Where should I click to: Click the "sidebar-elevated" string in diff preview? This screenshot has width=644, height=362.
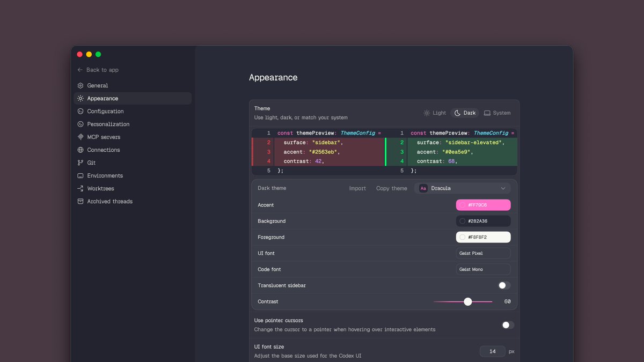coord(474,143)
